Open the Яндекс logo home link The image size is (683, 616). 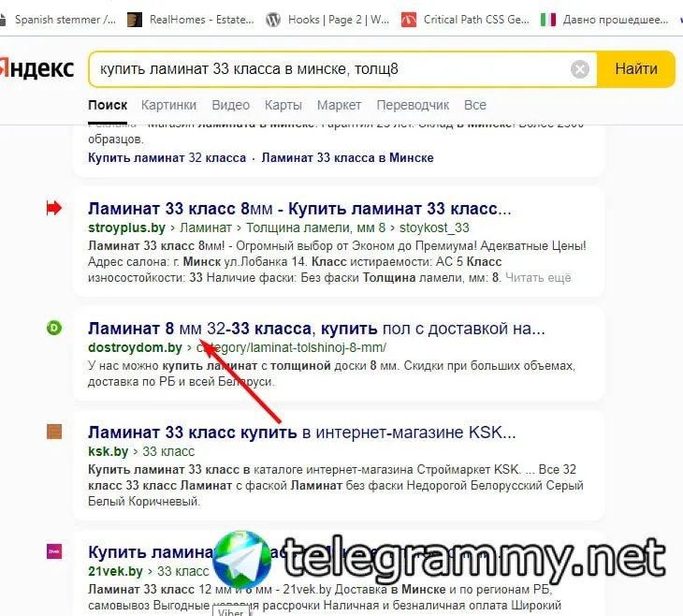[37, 69]
